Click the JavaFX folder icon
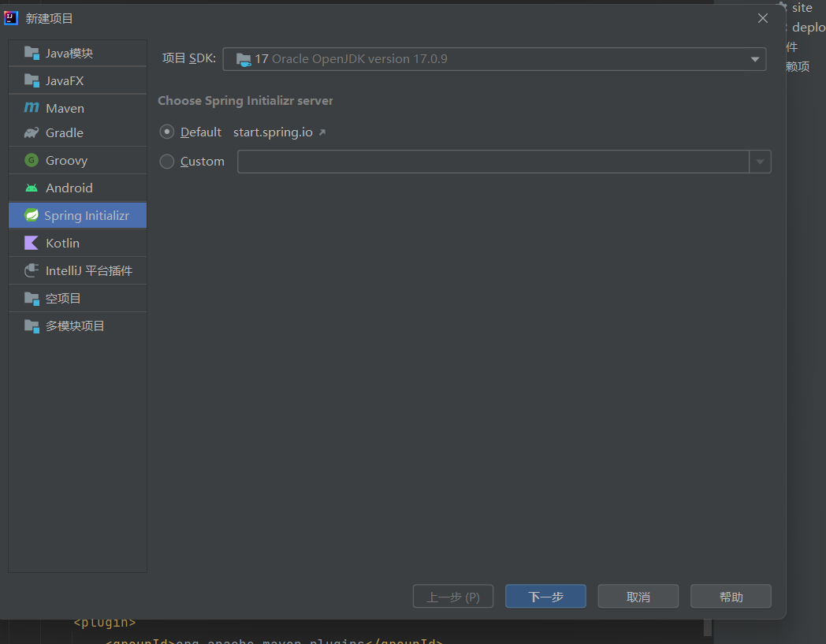This screenshot has width=826, height=644. click(32, 80)
